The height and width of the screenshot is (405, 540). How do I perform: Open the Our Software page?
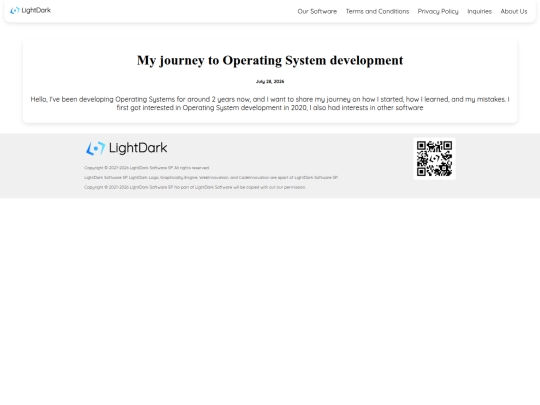coord(317,11)
